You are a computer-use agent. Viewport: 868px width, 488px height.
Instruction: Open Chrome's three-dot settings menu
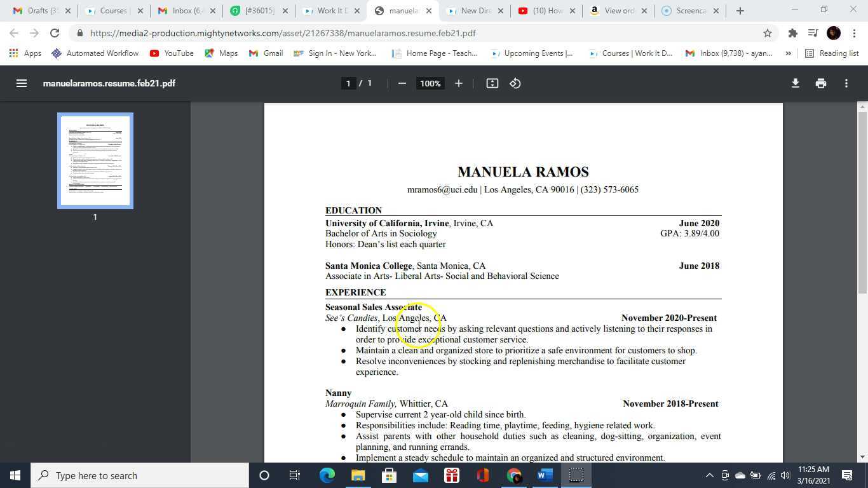pos(854,33)
